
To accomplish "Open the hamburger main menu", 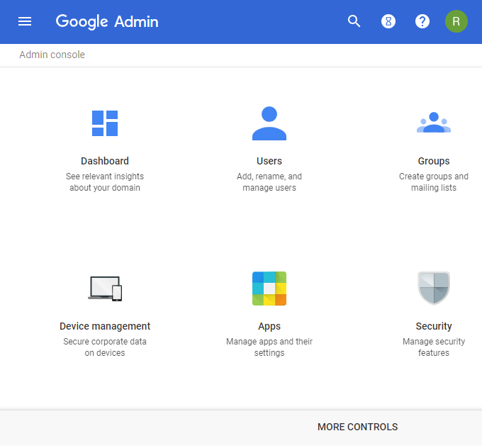I will (x=25, y=21).
